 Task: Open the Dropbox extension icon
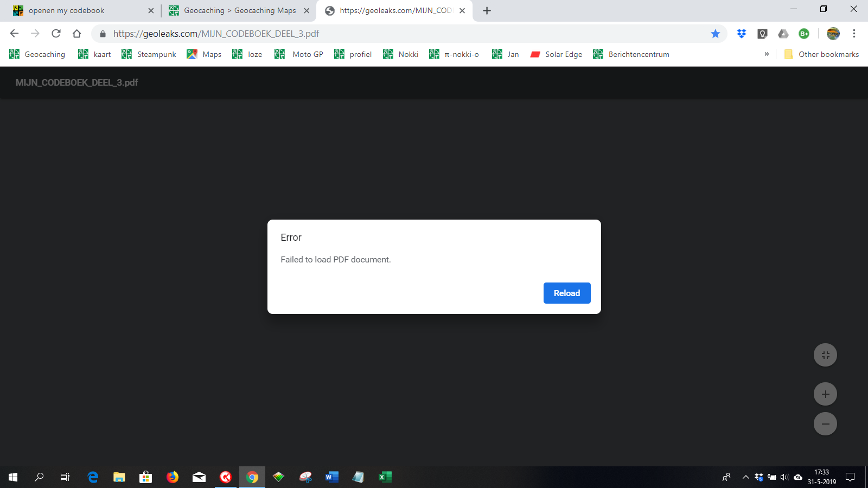point(742,34)
